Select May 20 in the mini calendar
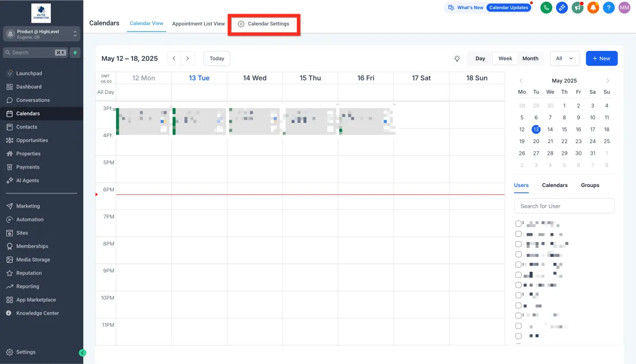This screenshot has height=364, width=636. pos(536,141)
